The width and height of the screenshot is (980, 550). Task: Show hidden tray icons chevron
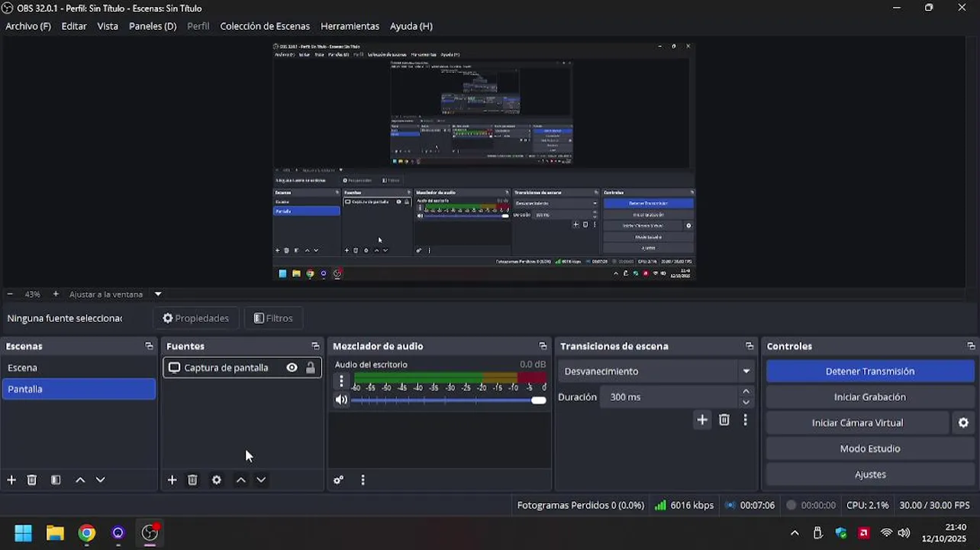795,533
